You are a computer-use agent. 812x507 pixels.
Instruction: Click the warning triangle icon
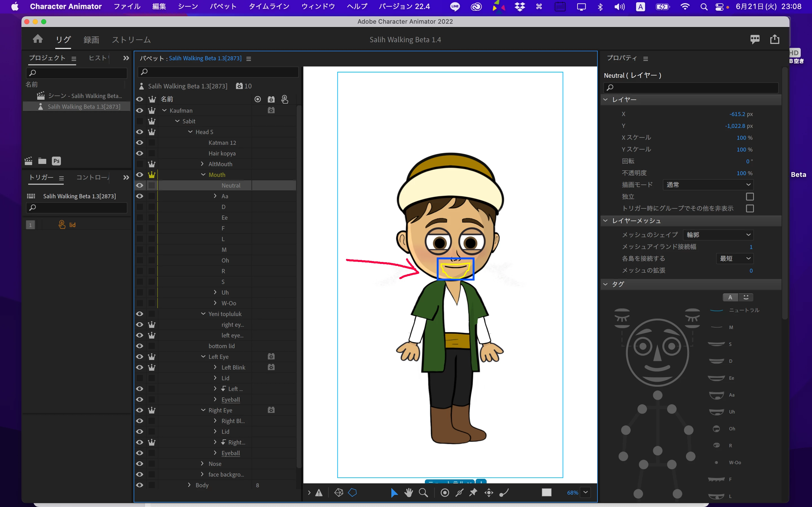319,493
